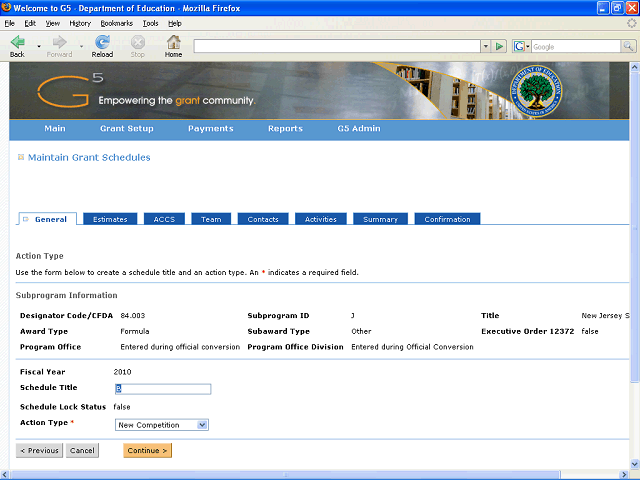
Task: Click the Continue button
Action: (147, 450)
